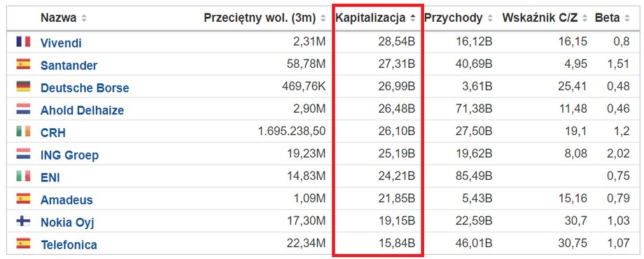The width and height of the screenshot is (644, 259).
Task: Click the Spanish flag icon beside Telefonica
Action: click(23, 244)
